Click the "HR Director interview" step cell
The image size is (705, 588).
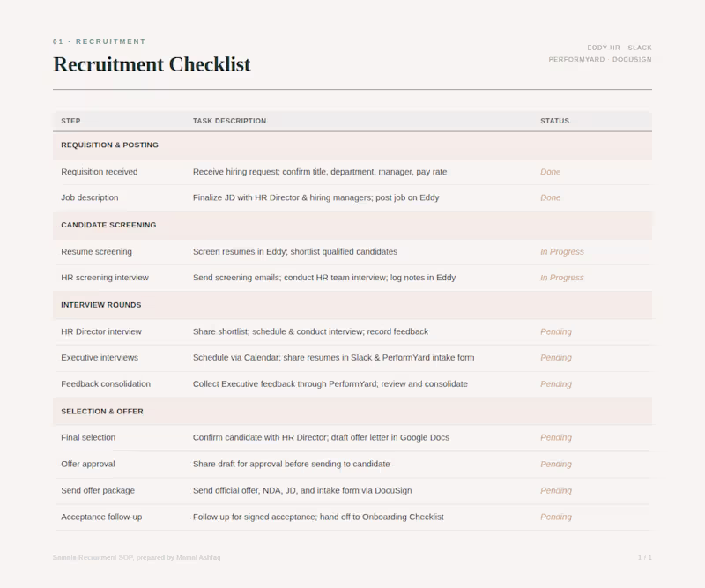tap(101, 332)
